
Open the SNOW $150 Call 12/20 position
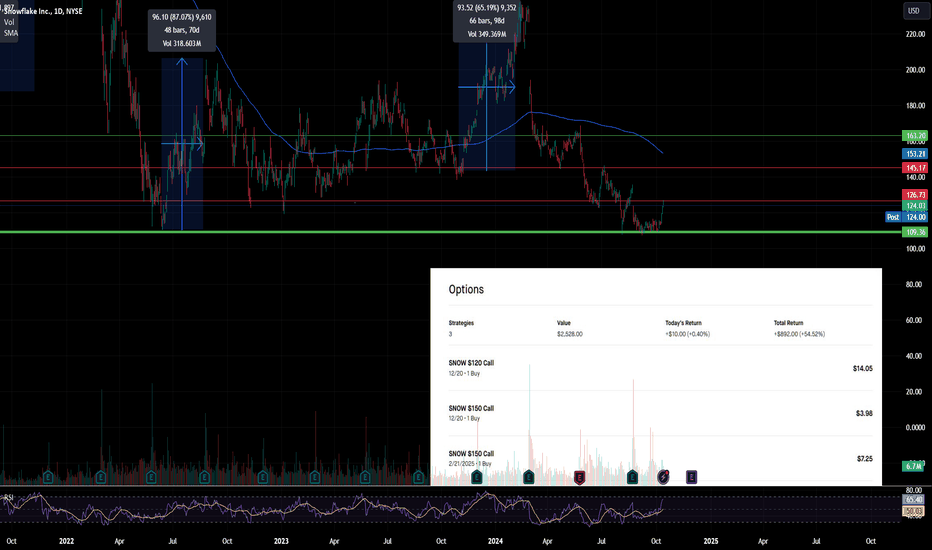click(660, 413)
